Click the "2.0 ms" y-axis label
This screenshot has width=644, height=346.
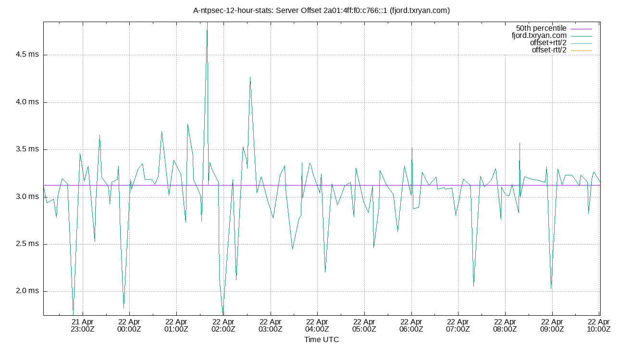coord(27,290)
